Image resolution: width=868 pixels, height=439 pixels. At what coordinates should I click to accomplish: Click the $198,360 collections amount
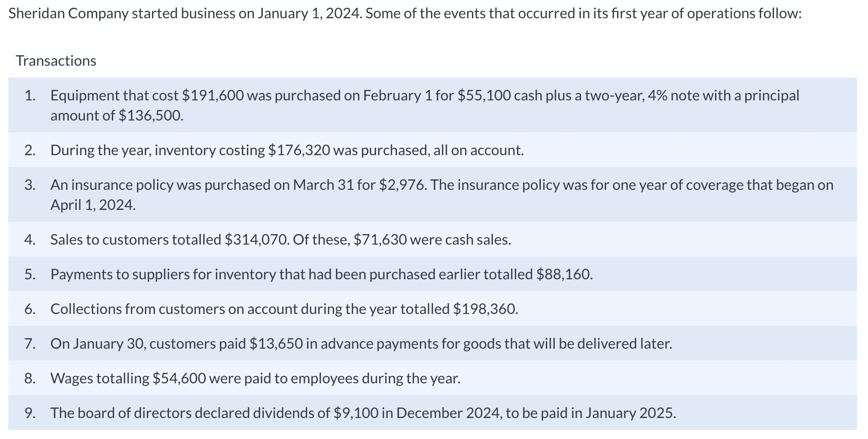pyautogui.click(x=486, y=309)
